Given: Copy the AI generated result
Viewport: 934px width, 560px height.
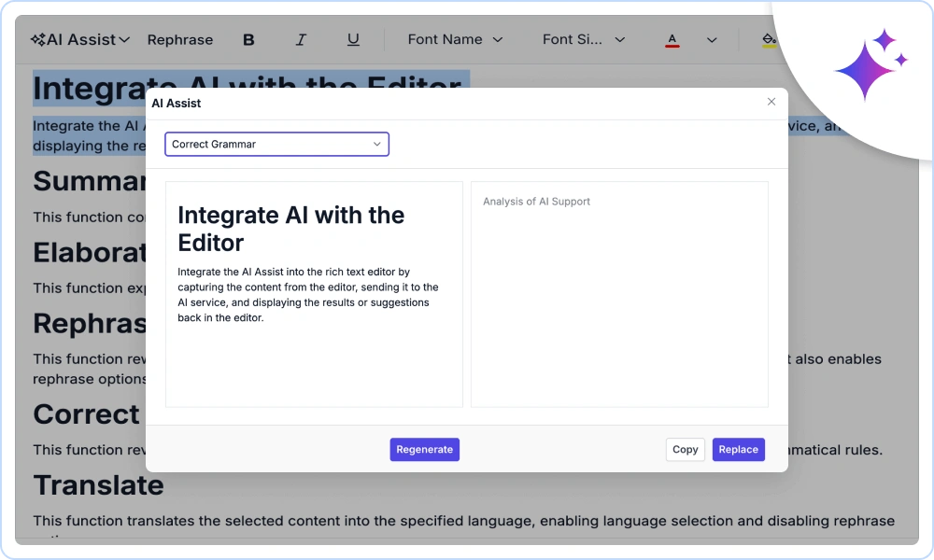Looking at the screenshot, I should pyautogui.click(x=685, y=449).
